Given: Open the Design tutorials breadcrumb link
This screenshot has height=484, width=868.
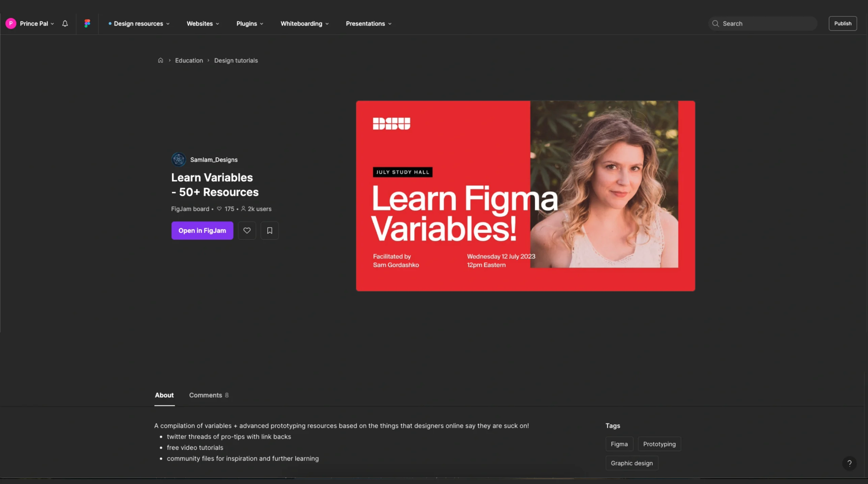Looking at the screenshot, I should click(x=236, y=60).
